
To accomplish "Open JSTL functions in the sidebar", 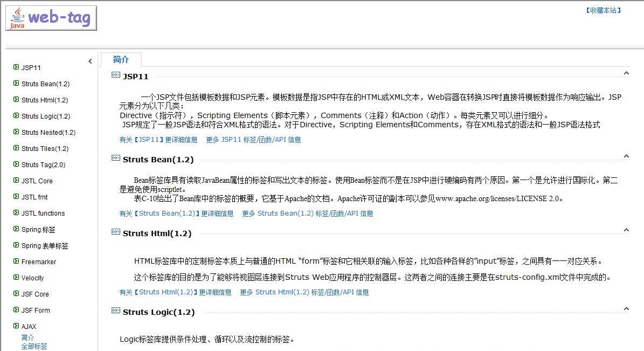I will coord(43,214).
